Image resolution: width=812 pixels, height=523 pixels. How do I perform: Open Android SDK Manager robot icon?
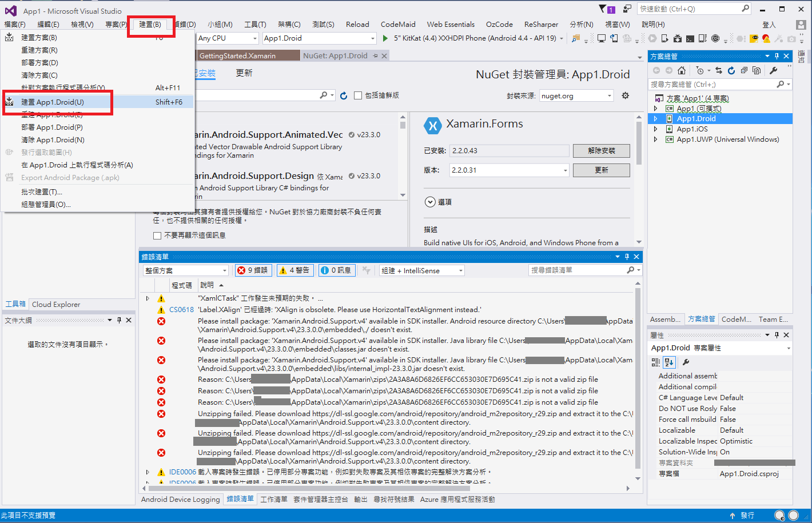click(x=678, y=38)
